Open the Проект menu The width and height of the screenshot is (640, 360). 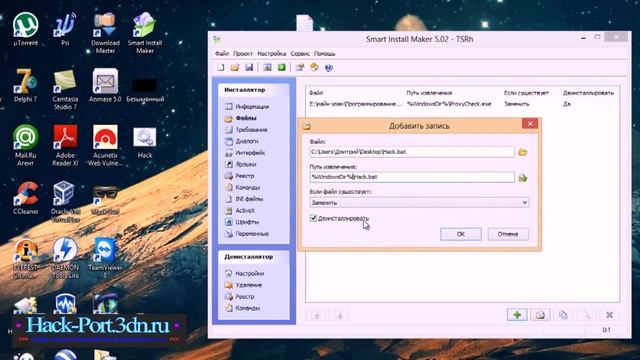(x=243, y=53)
